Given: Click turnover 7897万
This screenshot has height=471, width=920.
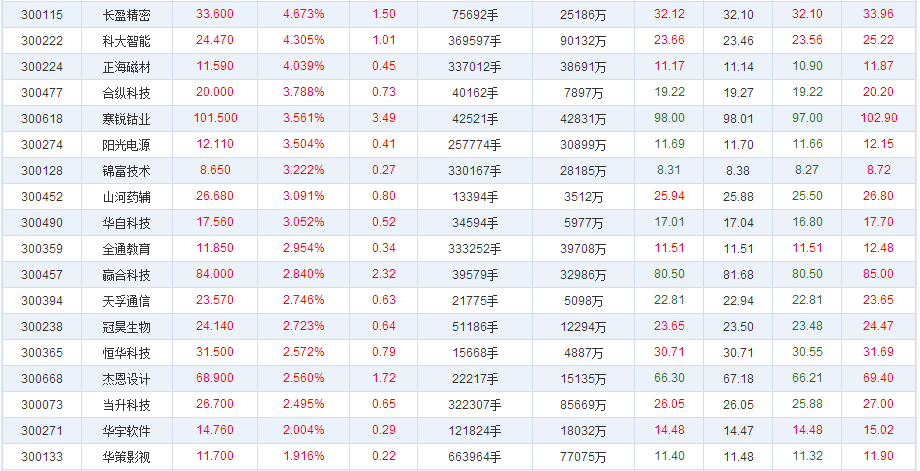Looking at the screenshot, I should (583, 93).
